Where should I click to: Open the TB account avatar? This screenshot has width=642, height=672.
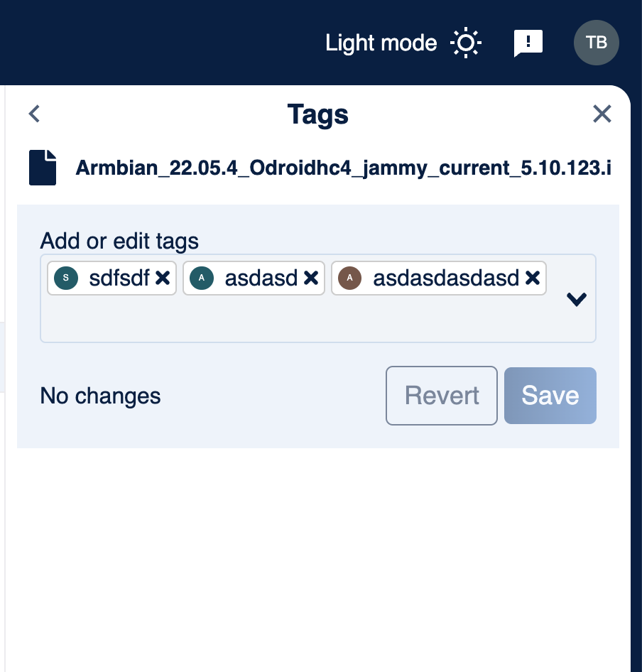tap(596, 43)
